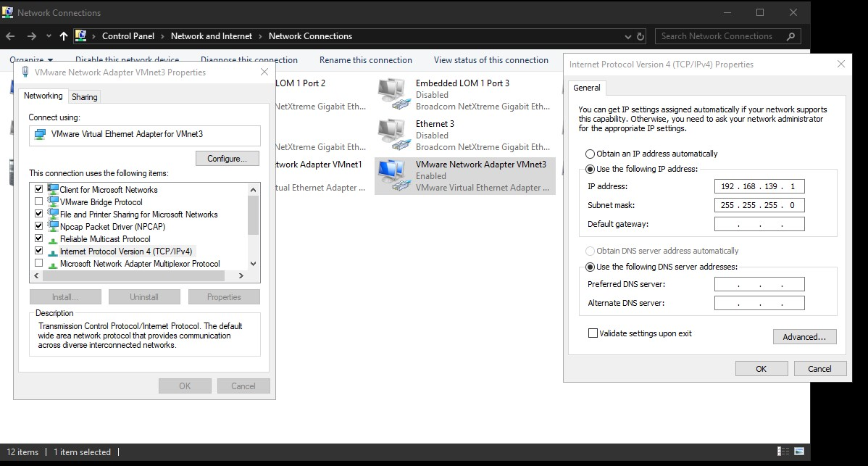Click Cancel in IPv4 Properties dialog
The height and width of the screenshot is (466, 868).
pyautogui.click(x=820, y=369)
